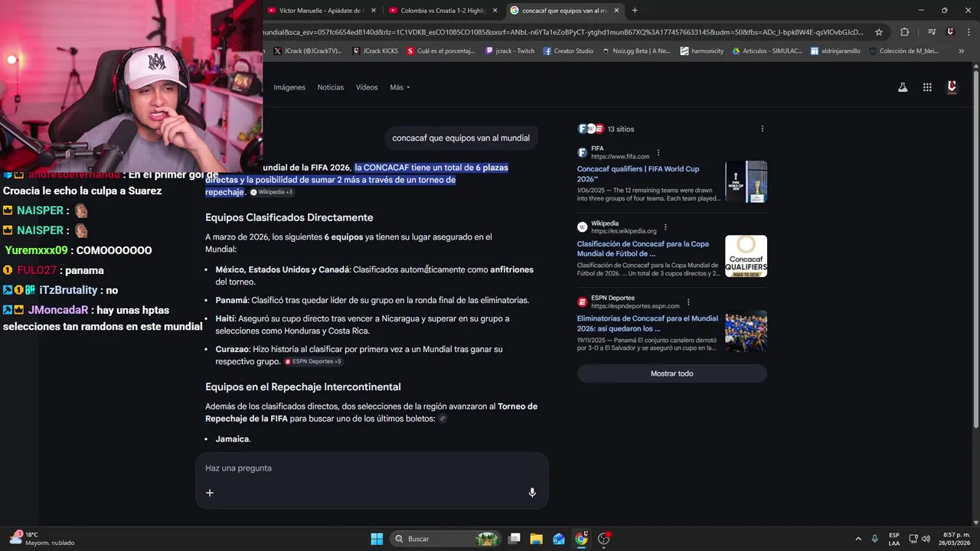Click FIFA World Cup 2026 thumbnail
The image size is (980, 551).
click(746, 181)
